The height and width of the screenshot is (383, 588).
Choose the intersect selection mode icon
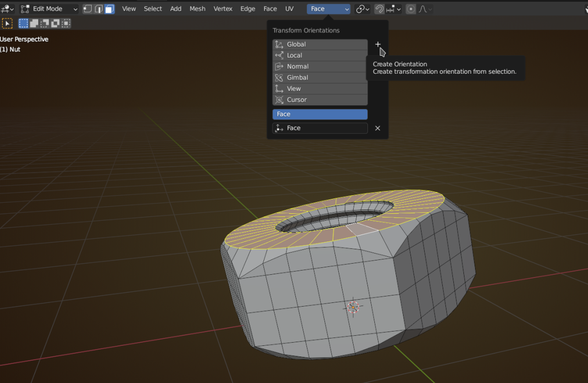66,23
